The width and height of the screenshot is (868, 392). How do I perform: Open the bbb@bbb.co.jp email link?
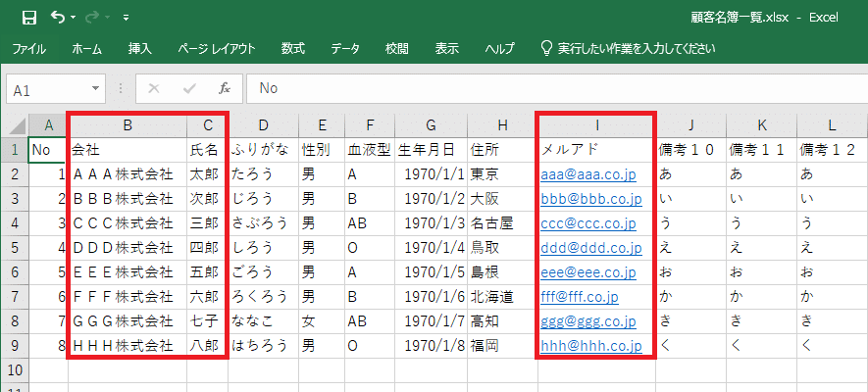coord(591,199)
